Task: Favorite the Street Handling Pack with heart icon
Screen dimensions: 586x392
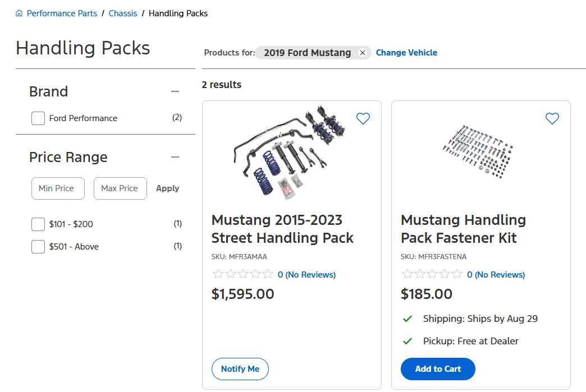Action: pyautogui.click(x=363, y=118)
